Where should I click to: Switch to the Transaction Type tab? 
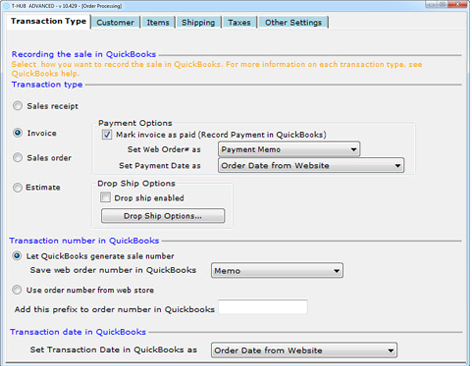click(x=48, y=21)
